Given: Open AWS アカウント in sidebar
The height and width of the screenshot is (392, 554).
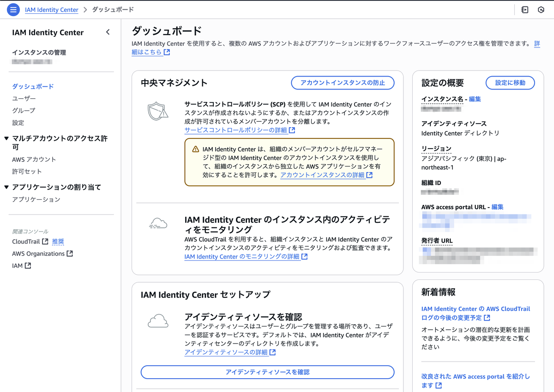Looking at the screenshot, I should [34, 160].
